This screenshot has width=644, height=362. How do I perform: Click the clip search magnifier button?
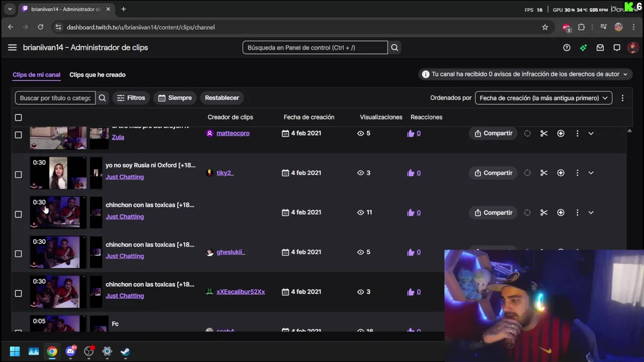tap(102, 98)
